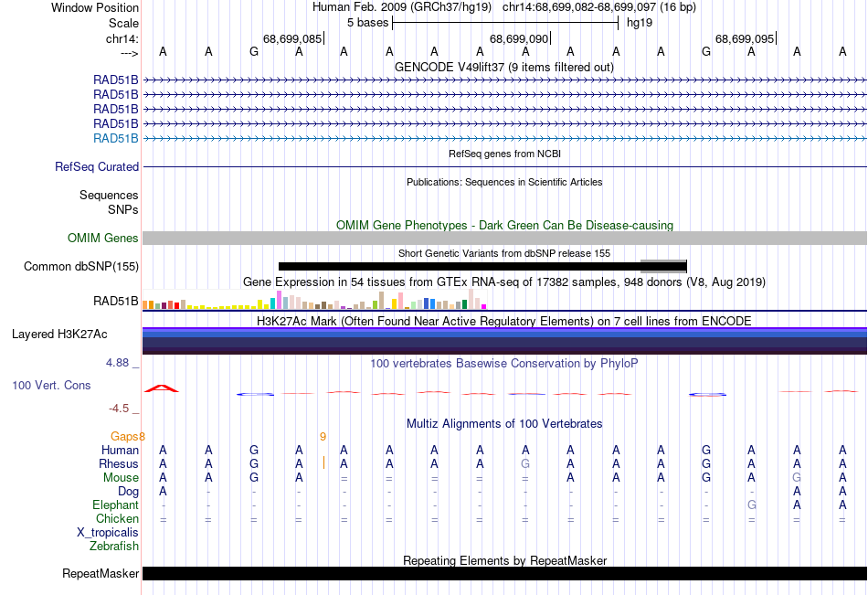Open the RefSeq Curated track label
868x595 pixels.
coord(97,166)
